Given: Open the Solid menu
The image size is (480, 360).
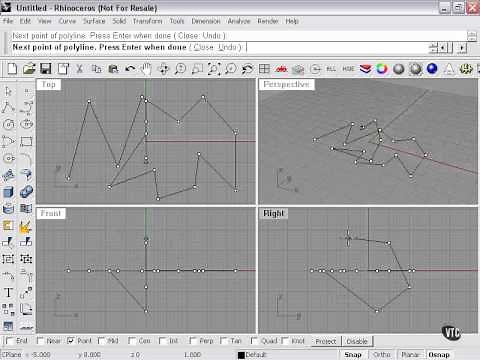Looking at the screenshot, I should 119,21.
